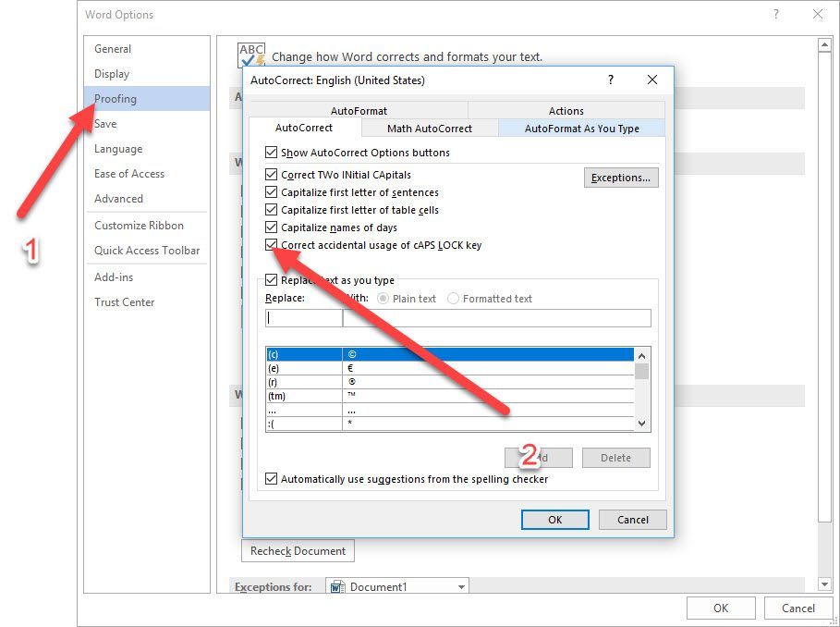The height and width of the screenshot is (627, 840).
Task: Click the Word Options scroll down arrow
Action: (x=824, y=584)
